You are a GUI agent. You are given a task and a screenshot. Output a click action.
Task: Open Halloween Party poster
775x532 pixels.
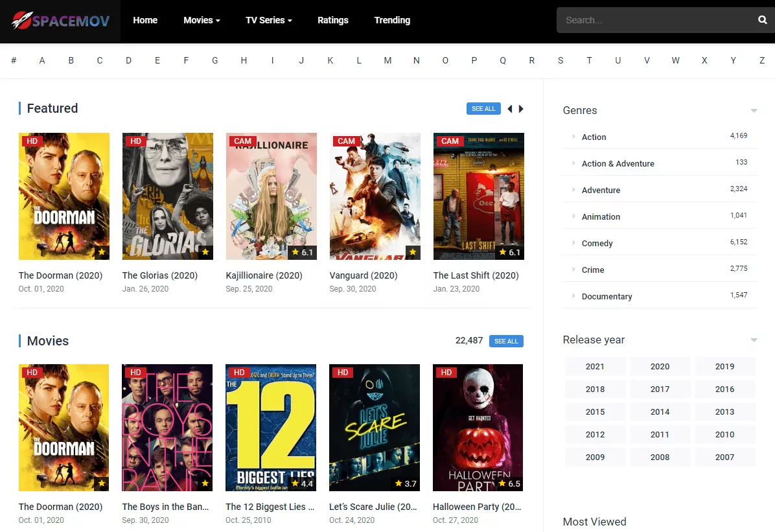(478, 428)
